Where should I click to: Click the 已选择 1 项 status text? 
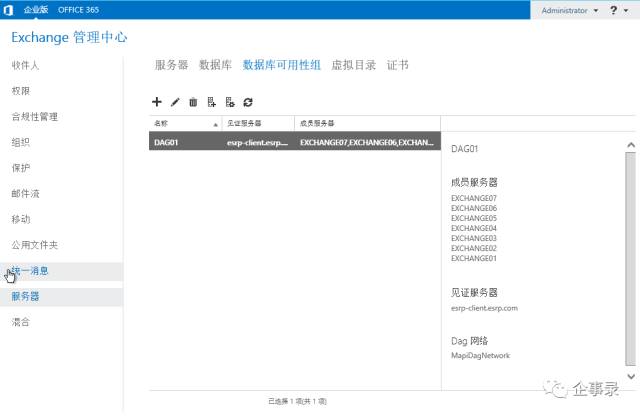297,401
